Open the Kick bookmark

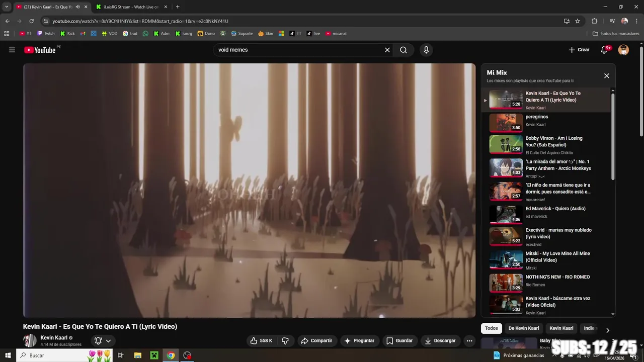67,34
